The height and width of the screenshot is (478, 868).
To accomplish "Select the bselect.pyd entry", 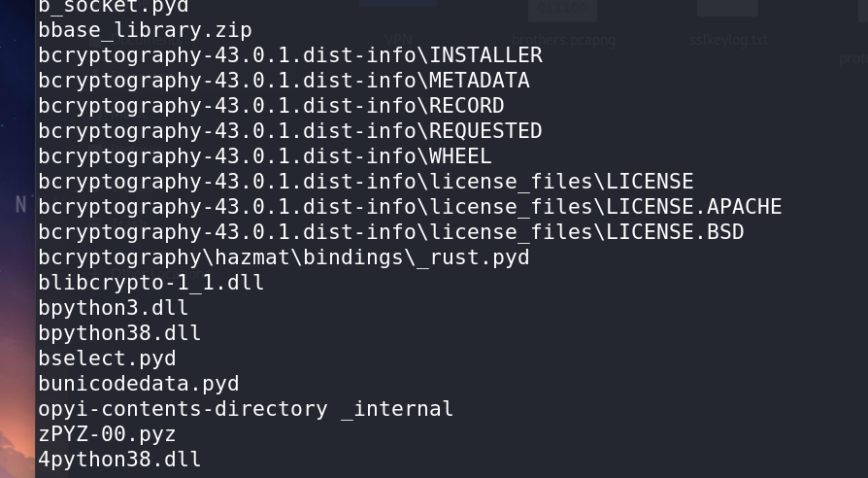I will pyautogui.click(x=108, y=358).
